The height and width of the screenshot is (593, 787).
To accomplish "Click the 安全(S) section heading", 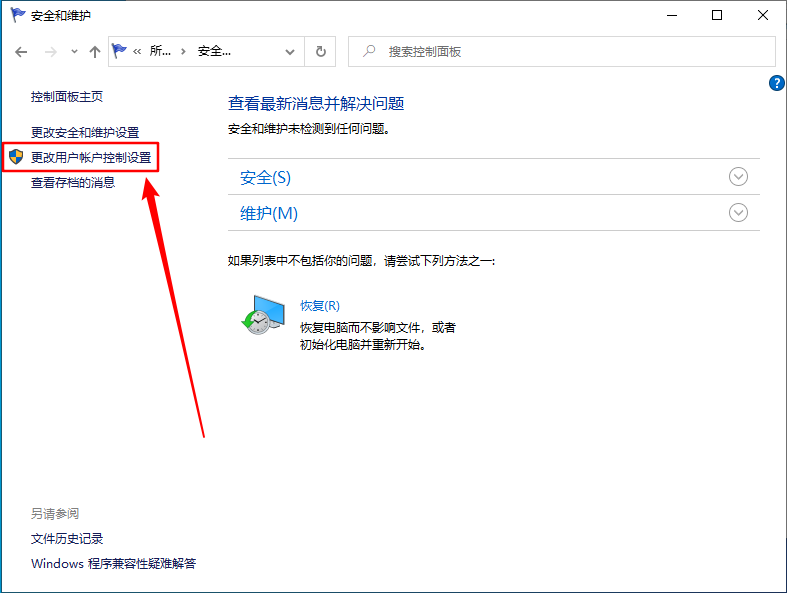I will [265, 177].
